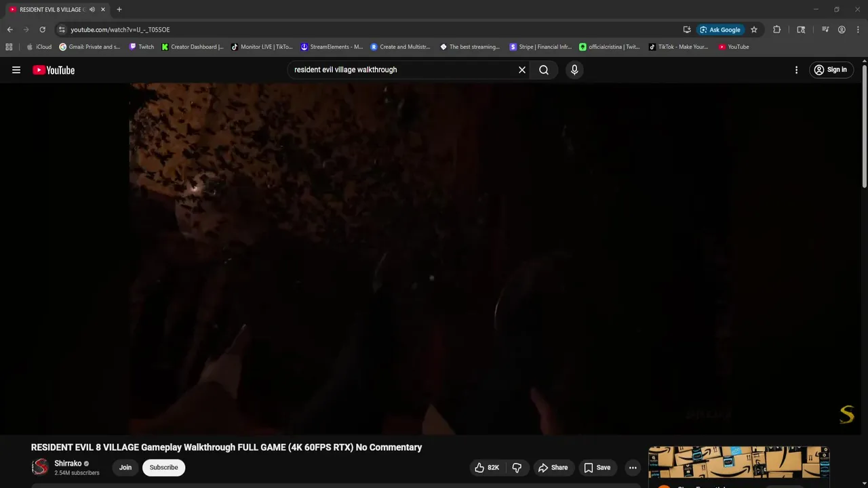Join the Shirrako channel membership
This screenshot has height=488, width=868.
(125, 468)
